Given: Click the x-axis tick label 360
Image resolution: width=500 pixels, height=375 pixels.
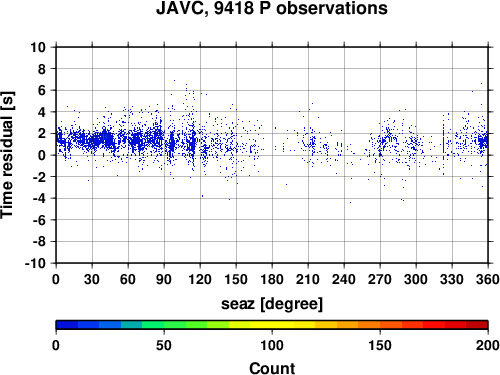Looking at the screenshot, I should [488, 279].
